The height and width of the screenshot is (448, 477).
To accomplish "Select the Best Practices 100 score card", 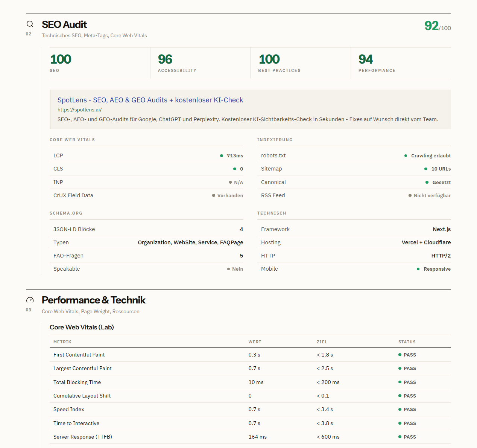I will tap(301, 63).
